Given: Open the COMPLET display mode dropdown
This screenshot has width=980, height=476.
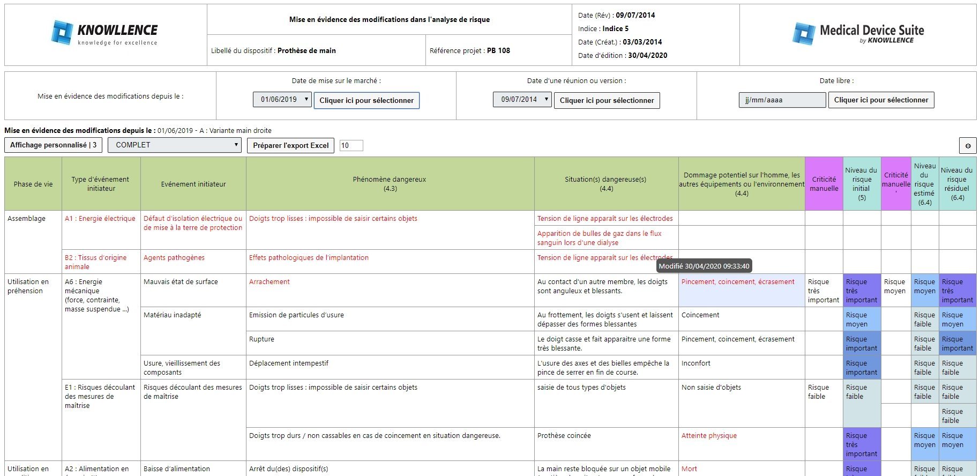Looking at the screenshot, I should pyautogui.click(x=175, y=145).
